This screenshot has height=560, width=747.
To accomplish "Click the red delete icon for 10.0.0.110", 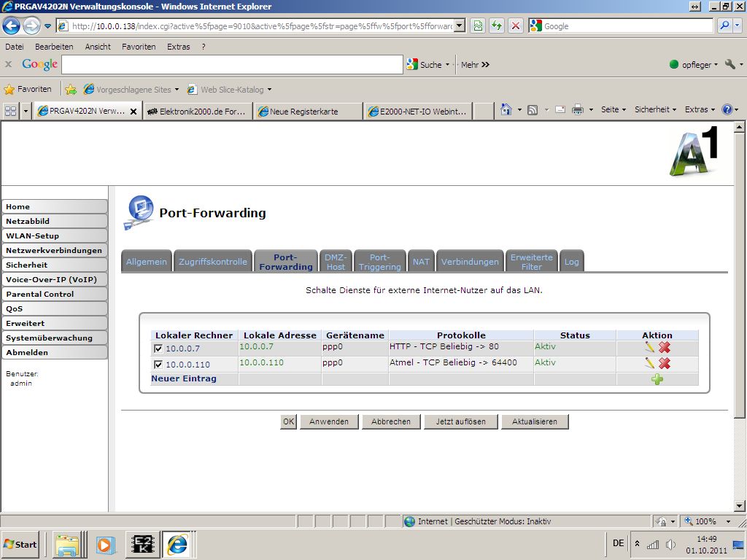I will pos(665,363).
